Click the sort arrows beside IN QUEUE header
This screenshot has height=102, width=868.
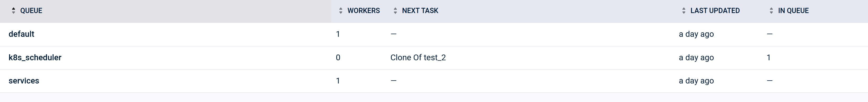point(771,11)
